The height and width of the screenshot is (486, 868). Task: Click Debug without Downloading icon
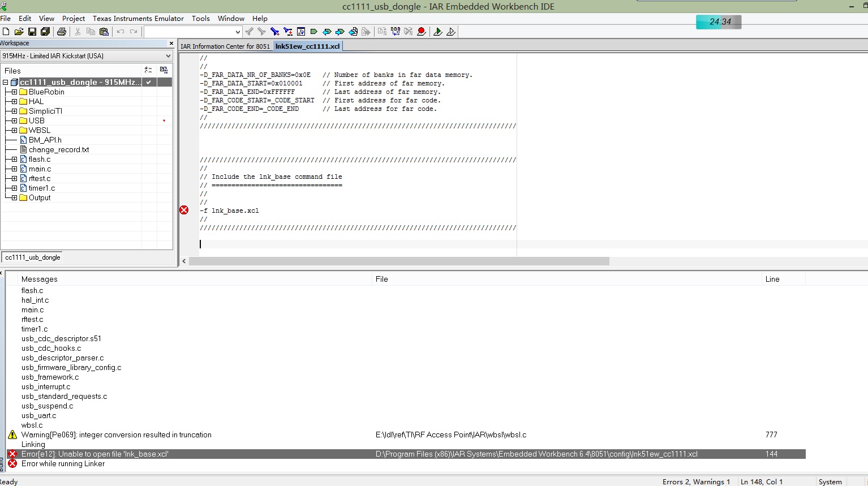tap(451, 32)
